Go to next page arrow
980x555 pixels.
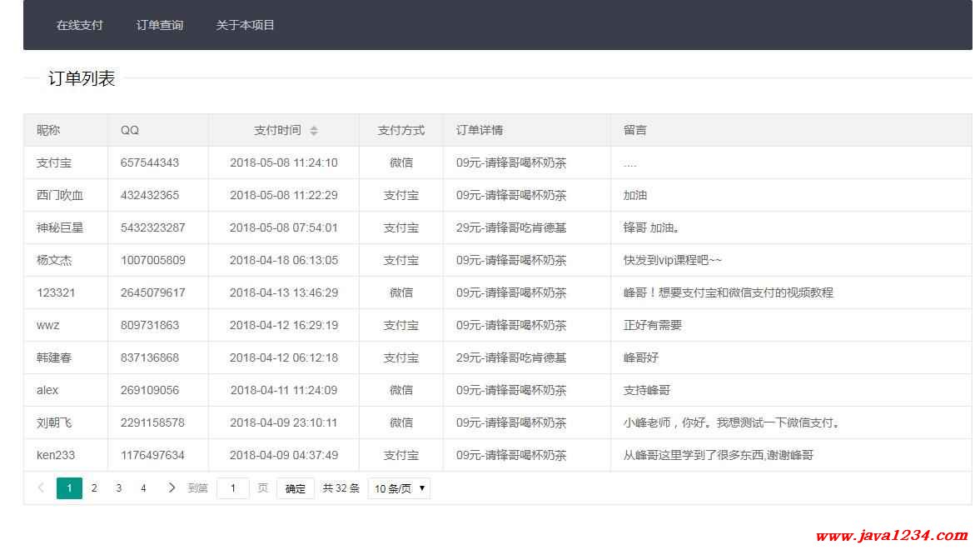(172, 488)
